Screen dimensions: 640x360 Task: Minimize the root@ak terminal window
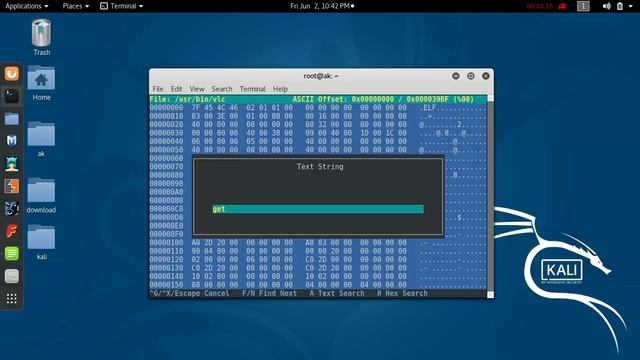point(456,76)
